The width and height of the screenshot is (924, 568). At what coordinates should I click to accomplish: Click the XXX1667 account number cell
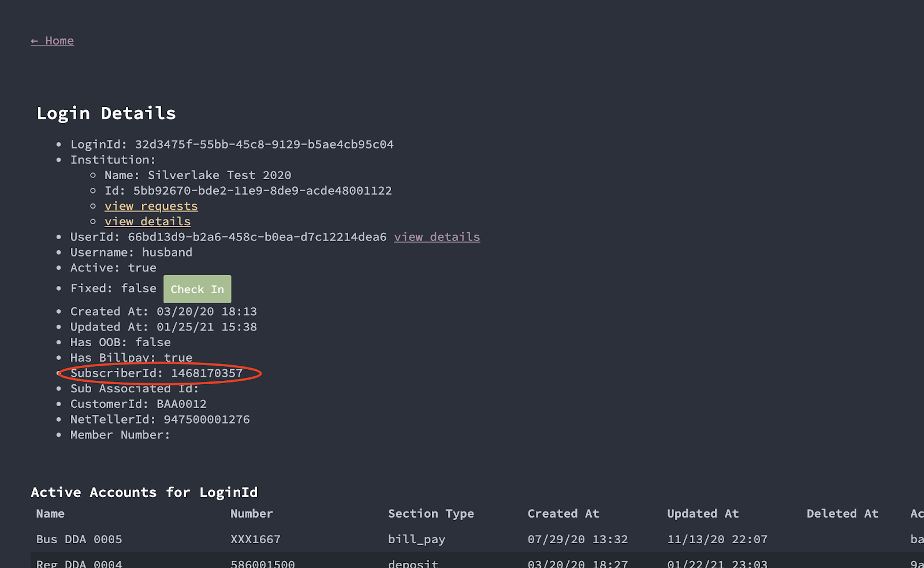tap(255, 539)
